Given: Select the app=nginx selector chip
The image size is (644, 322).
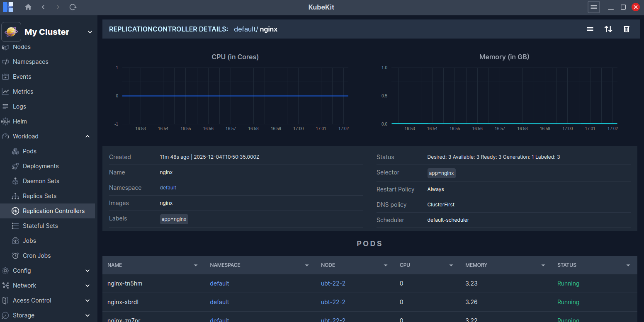Looking at the screenshot, I should [x=441, y=173].
